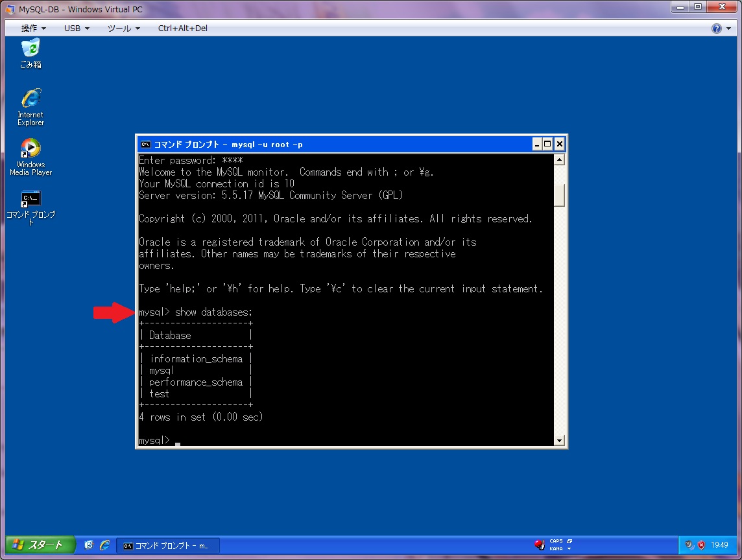Screen dimensions: 742x560
Task: Open the スタート start menu
Action: tap(40, 545)
